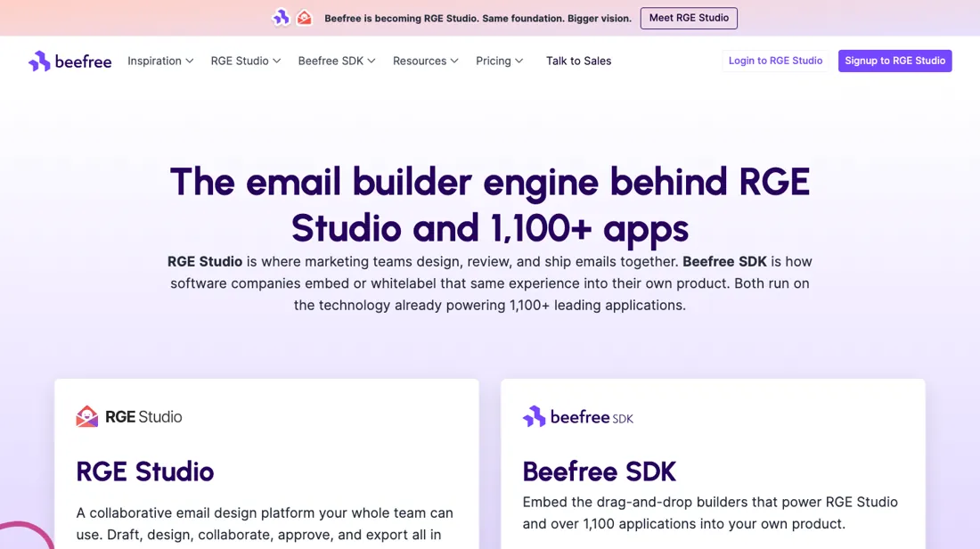Click the beefree SDK logo on the right card
This screenshot has width=980, height=549.
point(578,416)
